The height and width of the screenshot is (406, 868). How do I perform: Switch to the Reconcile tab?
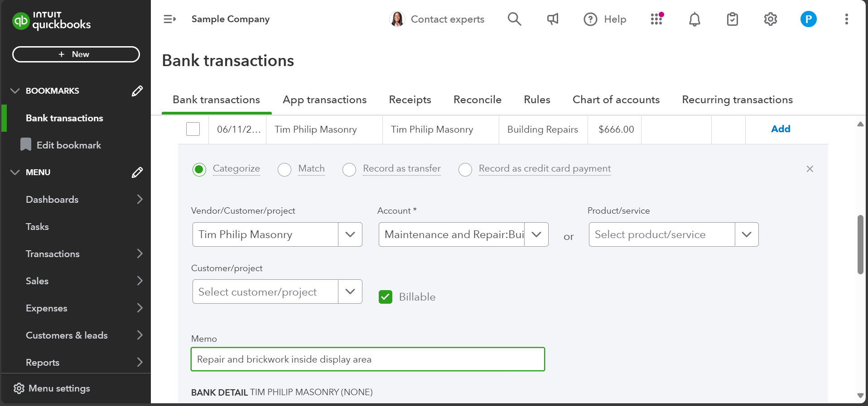[x=477, y=100]
